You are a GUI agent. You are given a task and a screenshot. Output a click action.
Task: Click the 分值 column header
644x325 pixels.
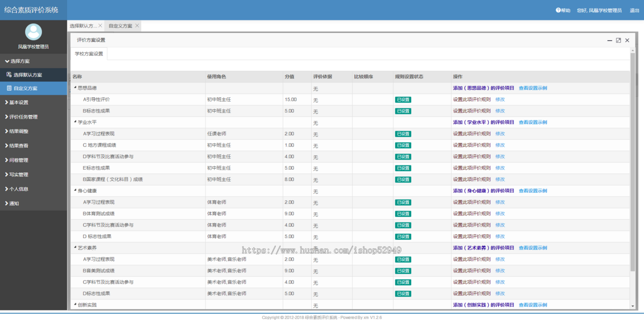tap(289, 77)
